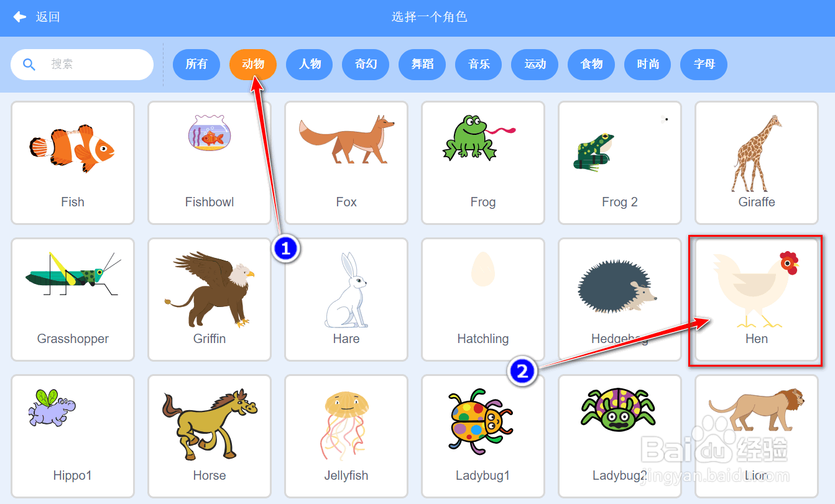Select the 字母 category
The width and height of the screenshot is (835, 504).
(x=704, y=64)
